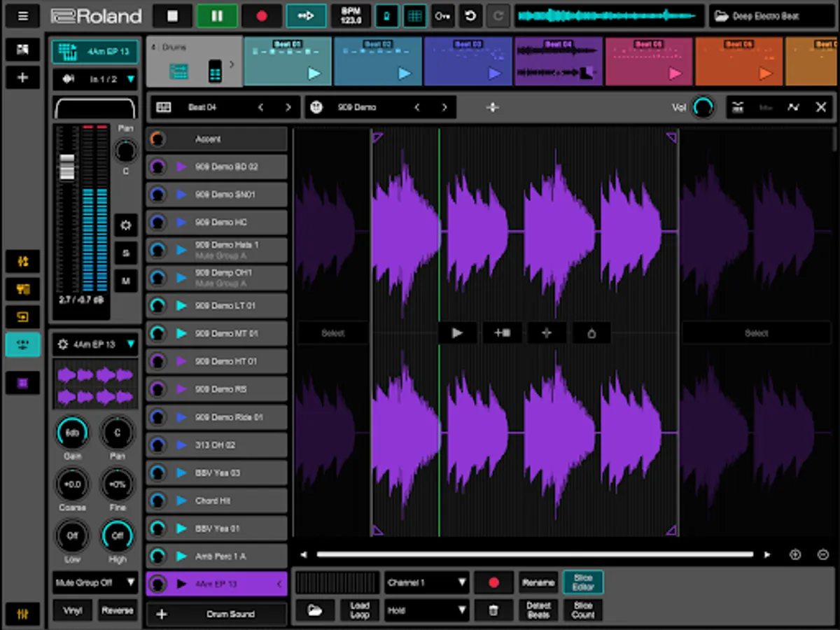Click the stop button in transport bar
This screenshot has width=840, height=630.
(172, 15)
